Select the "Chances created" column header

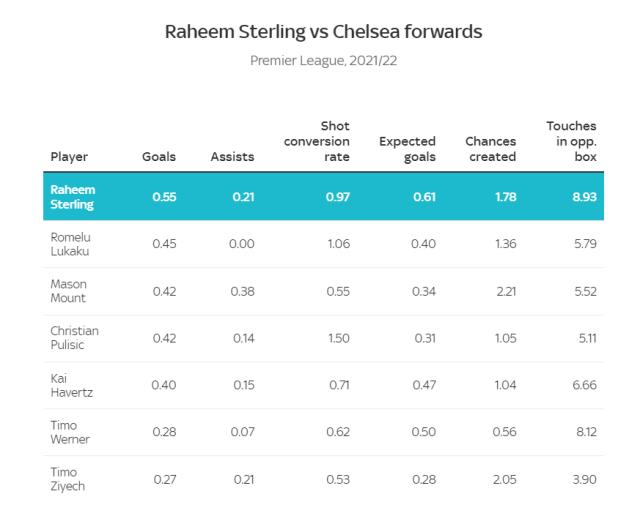point(491,149)
